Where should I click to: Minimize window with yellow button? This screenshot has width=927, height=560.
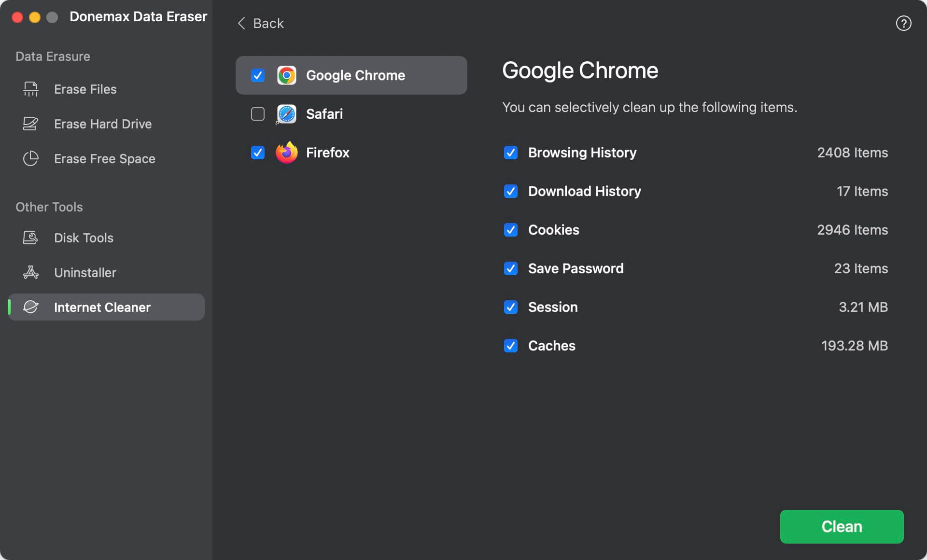35,17
